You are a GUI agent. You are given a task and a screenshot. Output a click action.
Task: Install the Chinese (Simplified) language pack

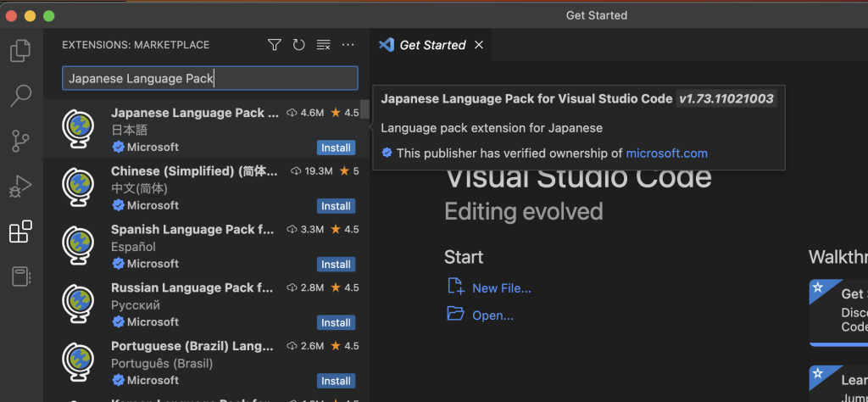(x=336, y=206)
